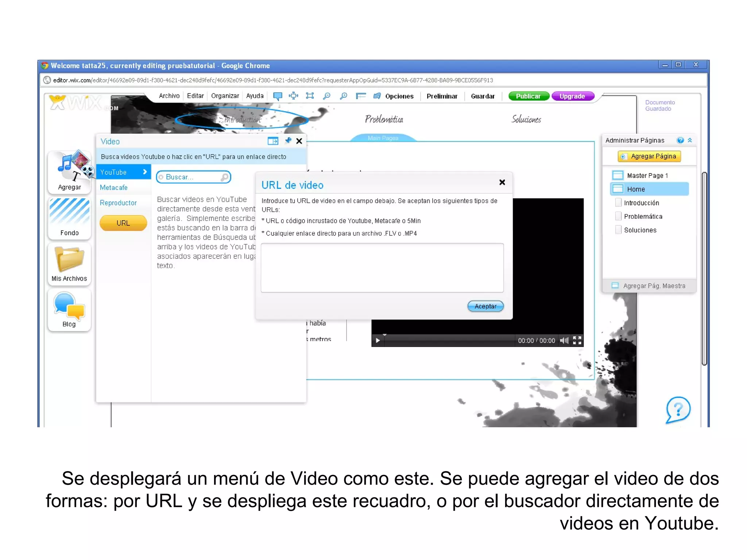Screen dimensions: 747x560
Task: Click the green Publicar button
Action: 529,96
